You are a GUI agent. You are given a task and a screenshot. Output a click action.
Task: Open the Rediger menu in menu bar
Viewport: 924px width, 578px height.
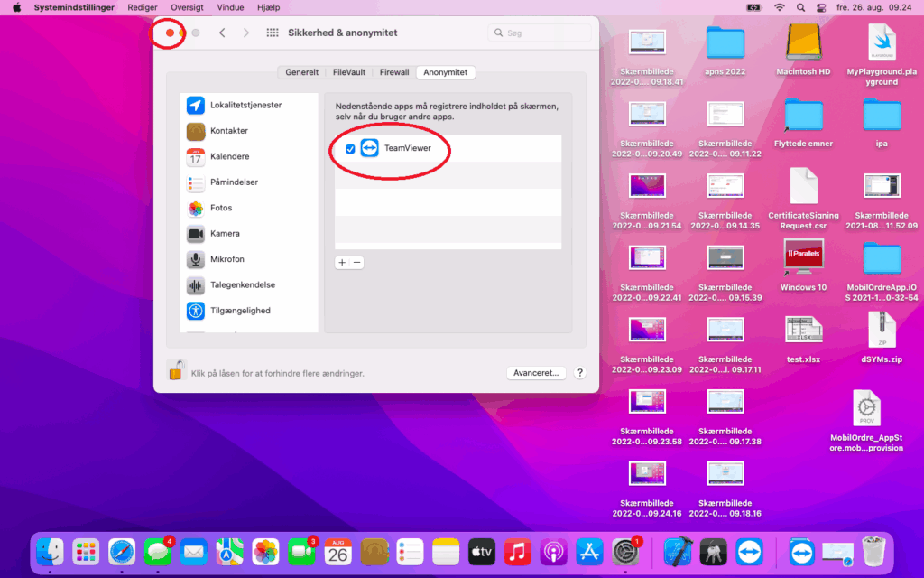(x=143, y=7)
